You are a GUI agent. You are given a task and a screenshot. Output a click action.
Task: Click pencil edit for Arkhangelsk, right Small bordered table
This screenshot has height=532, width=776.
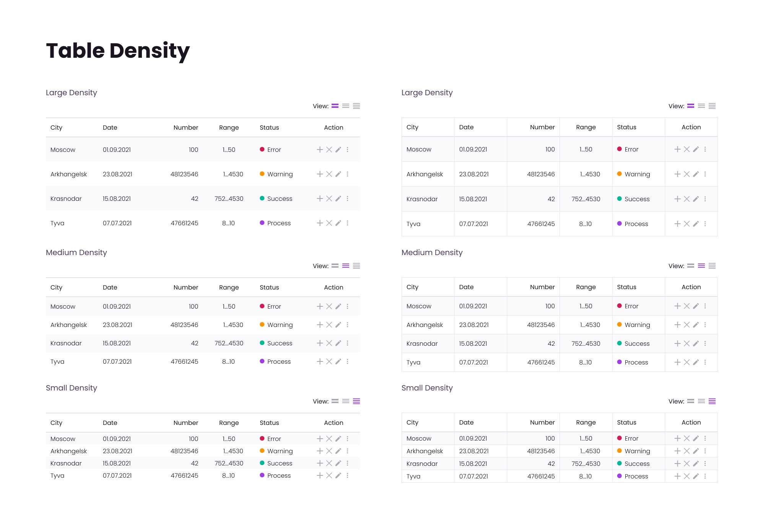[x=696, y=451]
